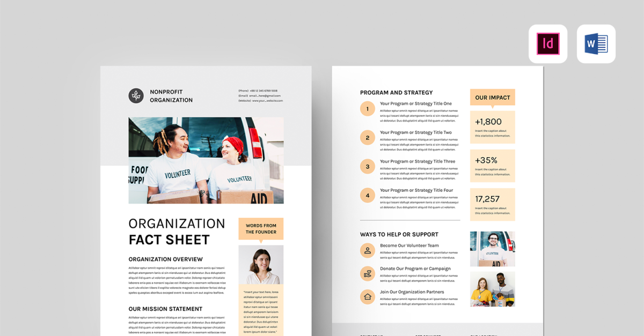Expand the +35% statistics box
644x336 pixels.
[492, 166]
